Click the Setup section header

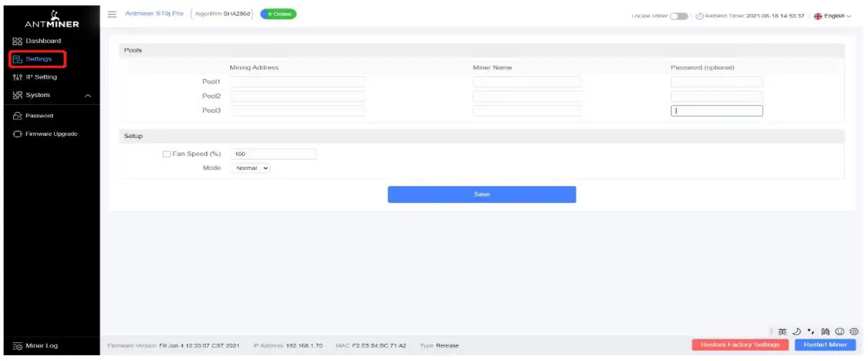(x=482, y=136)
